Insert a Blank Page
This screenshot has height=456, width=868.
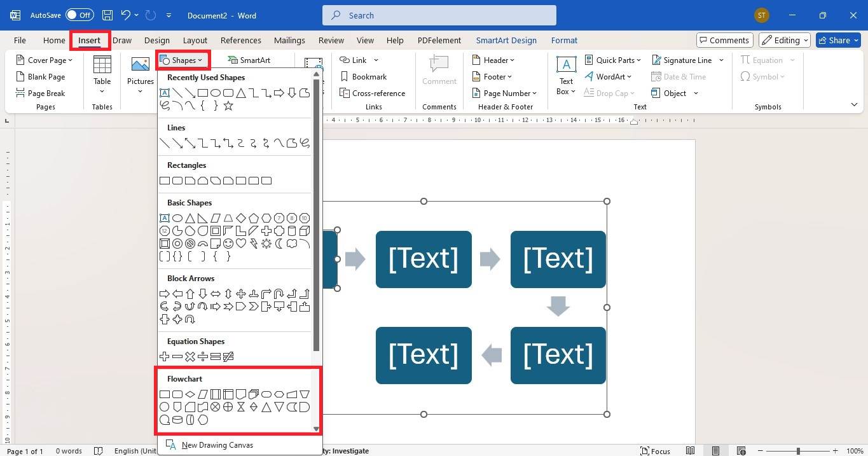(x=41, y=76)
